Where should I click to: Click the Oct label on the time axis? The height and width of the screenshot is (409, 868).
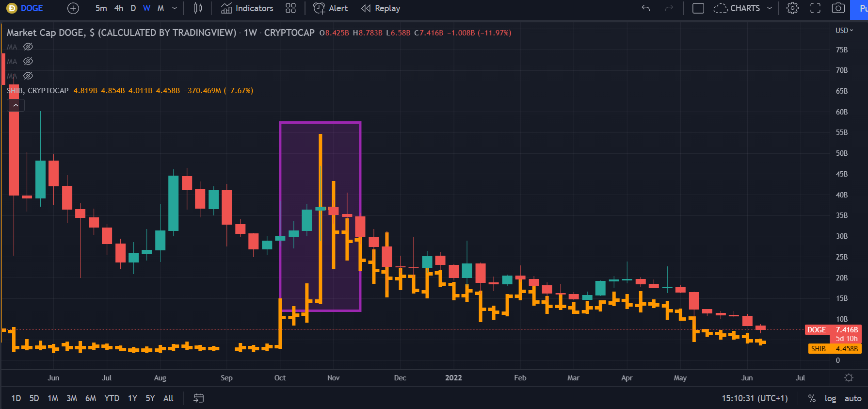point(280,377)
